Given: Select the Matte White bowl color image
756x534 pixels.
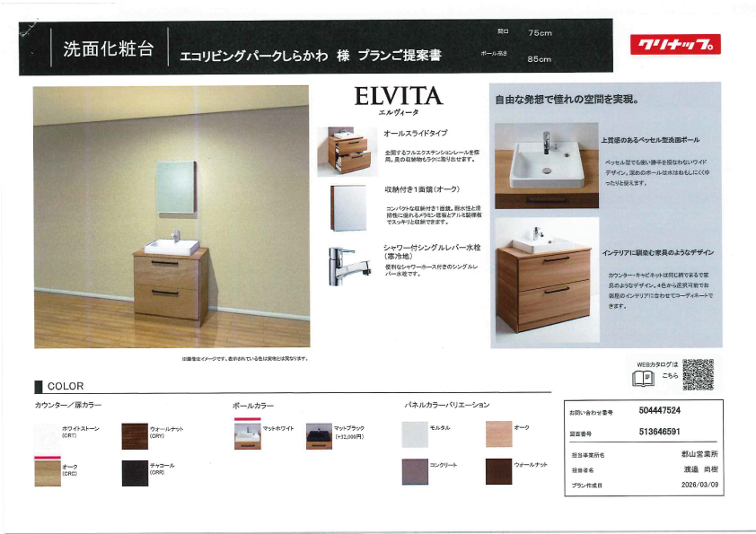Looking at the screenshot, I should [x=247, y=435].
